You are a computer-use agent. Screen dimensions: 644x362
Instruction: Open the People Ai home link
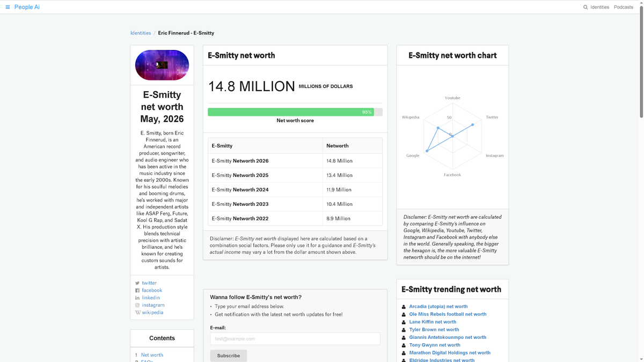(27, 7)
